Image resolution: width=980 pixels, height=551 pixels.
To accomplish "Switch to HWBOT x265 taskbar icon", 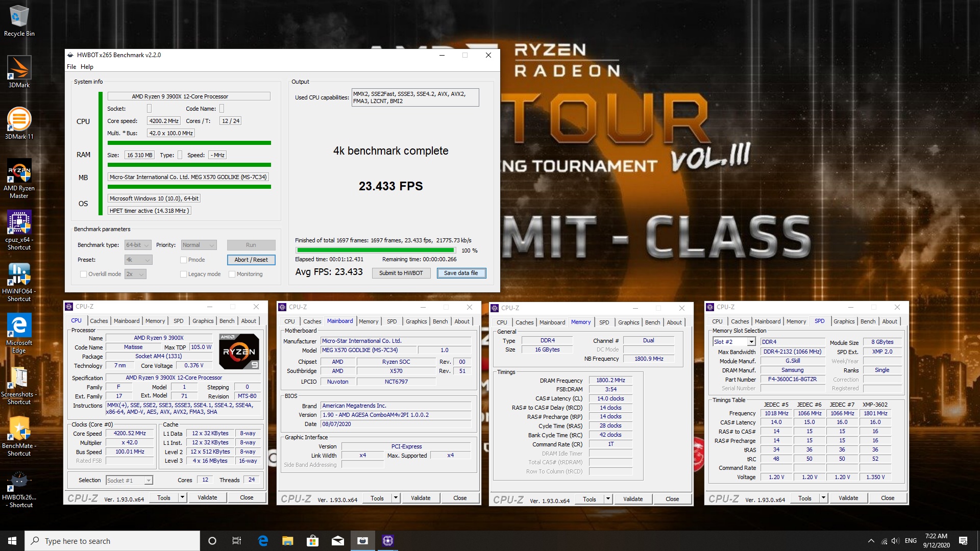I will tap(362, 541).
